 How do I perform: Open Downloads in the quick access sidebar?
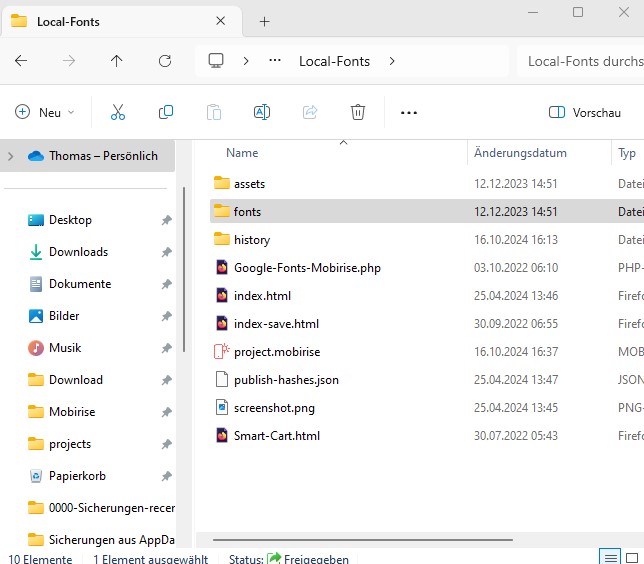pyautogui.click(x=78, y=252)
